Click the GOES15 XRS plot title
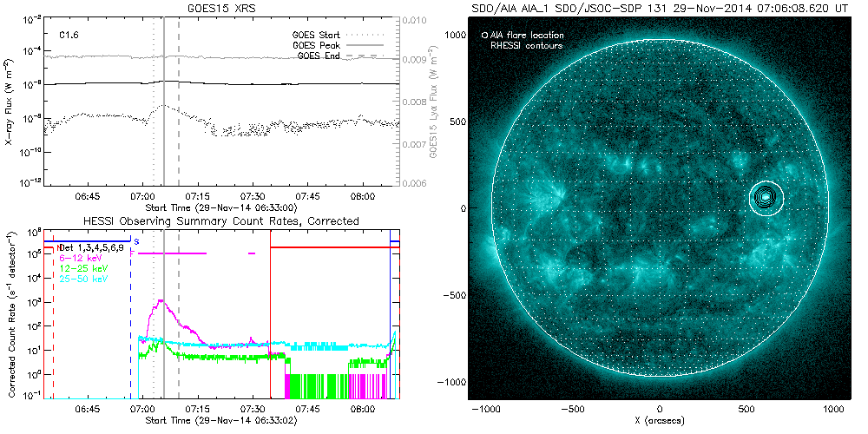 coord(223,8)
